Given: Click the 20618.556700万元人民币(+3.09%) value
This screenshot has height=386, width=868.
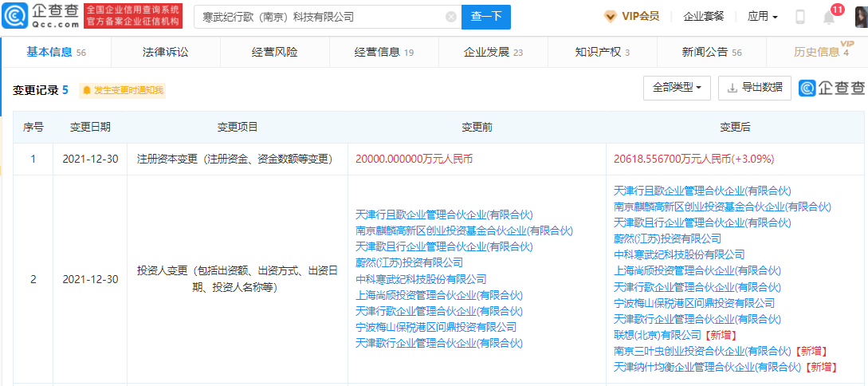Looking at the screenshot, I should pyautogui.click(x=694, y=160).
